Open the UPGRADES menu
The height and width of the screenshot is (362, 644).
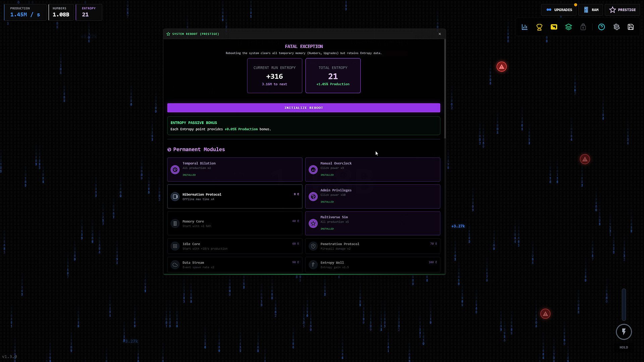(559, 10)
